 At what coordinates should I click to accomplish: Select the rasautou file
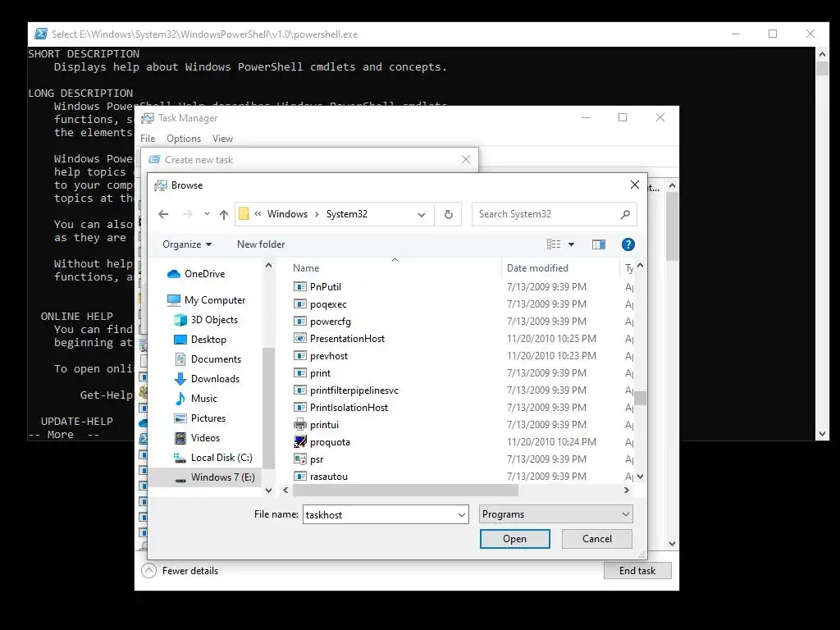pyautogui.click(x=329, y=477)
